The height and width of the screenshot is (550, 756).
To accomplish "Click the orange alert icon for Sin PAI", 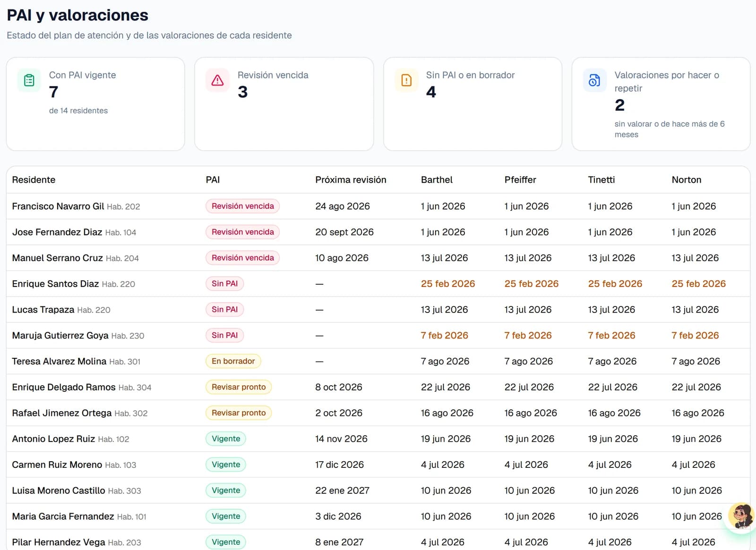I will 406,80.
